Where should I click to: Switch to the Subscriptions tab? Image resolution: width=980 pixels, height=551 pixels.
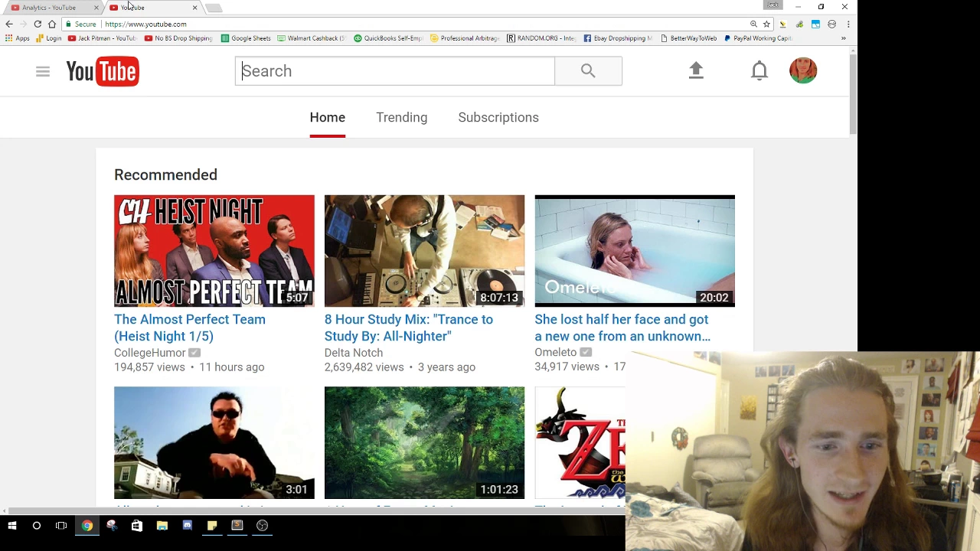[x=498, y=118]
